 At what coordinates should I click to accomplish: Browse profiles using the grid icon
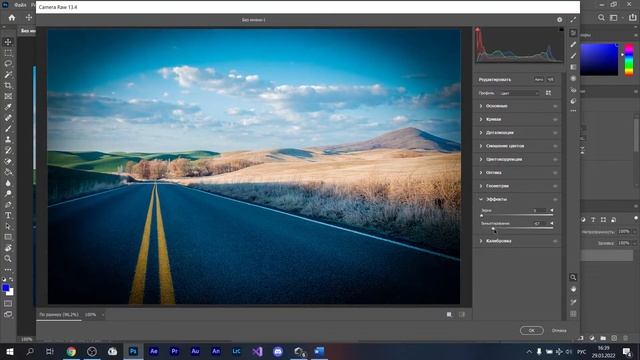tap(548, 93)
